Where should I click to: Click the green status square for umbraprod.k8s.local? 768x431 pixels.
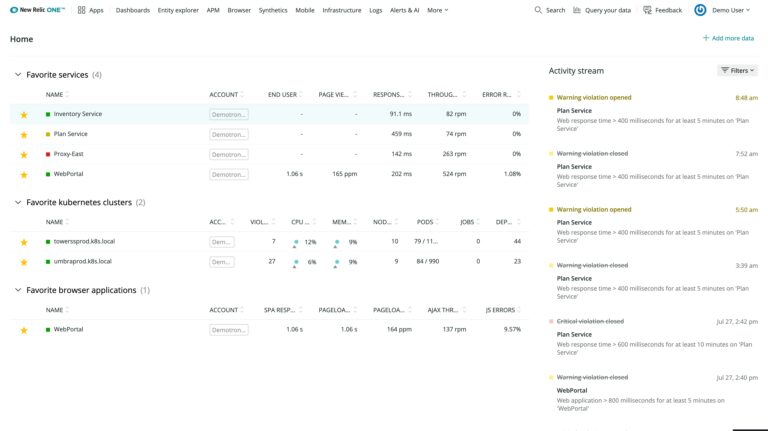click(x=48, y=262)
